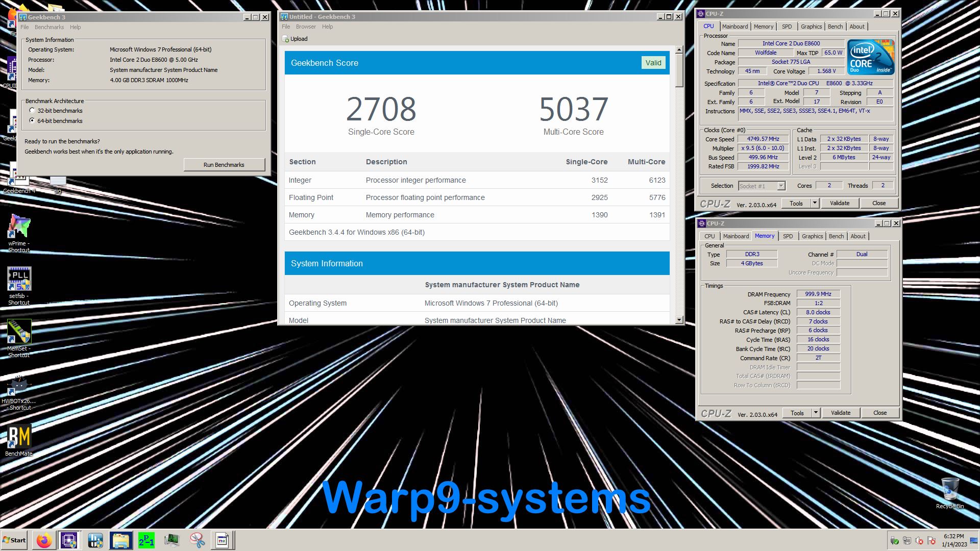This screenshot has width=980, height=551.
Task: Open Snipping Tool from the taskbar
Action: pyautogui.click(x=198, y=540)
